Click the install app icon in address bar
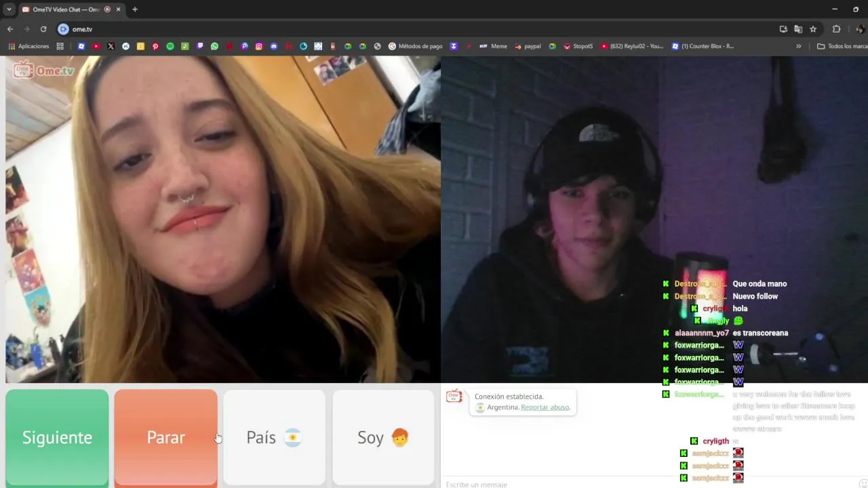This screenshot has height=488, width=868. pos(783,29)
